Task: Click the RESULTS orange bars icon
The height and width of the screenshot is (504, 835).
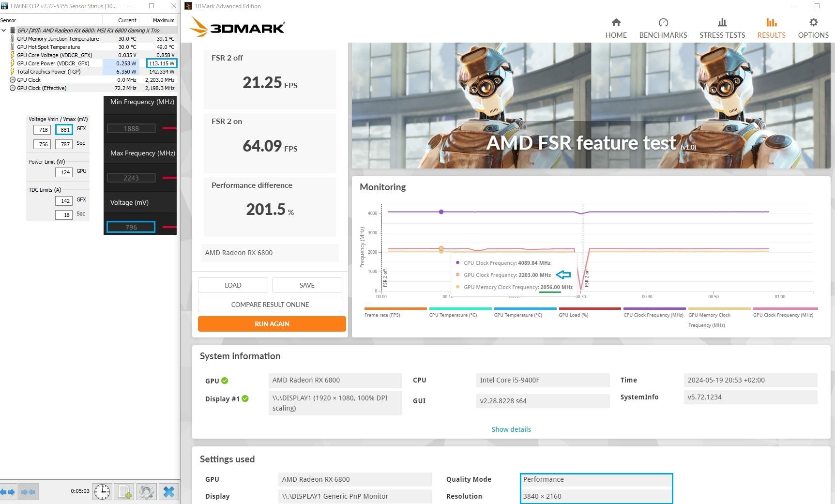Action: pyautogui.click(x=772, y=22)
